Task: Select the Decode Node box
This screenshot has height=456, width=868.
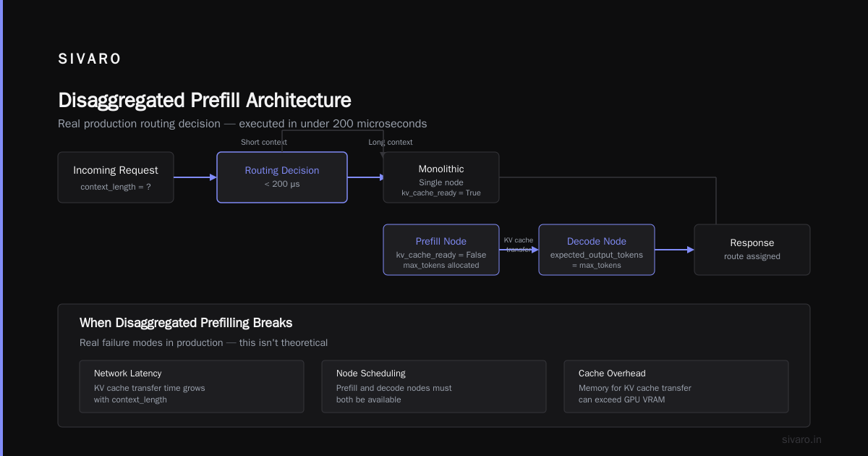Action: click(x=597, y=250)
